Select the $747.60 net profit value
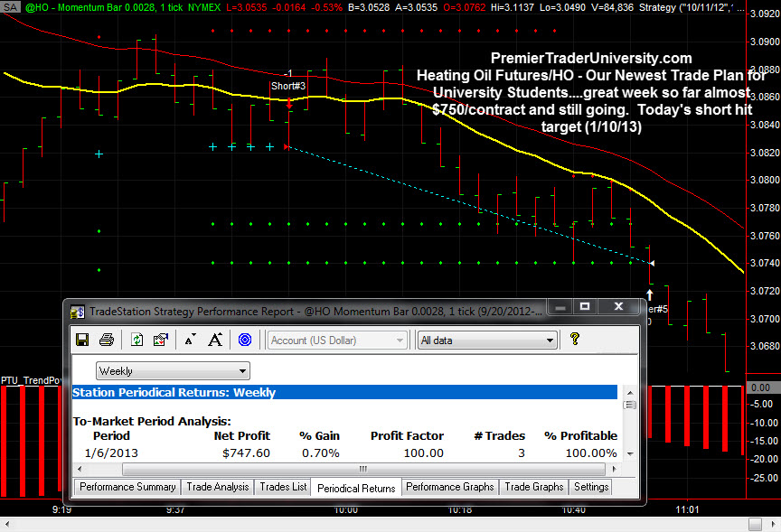Viewport: 781px width, 532px height. [246, 453]
